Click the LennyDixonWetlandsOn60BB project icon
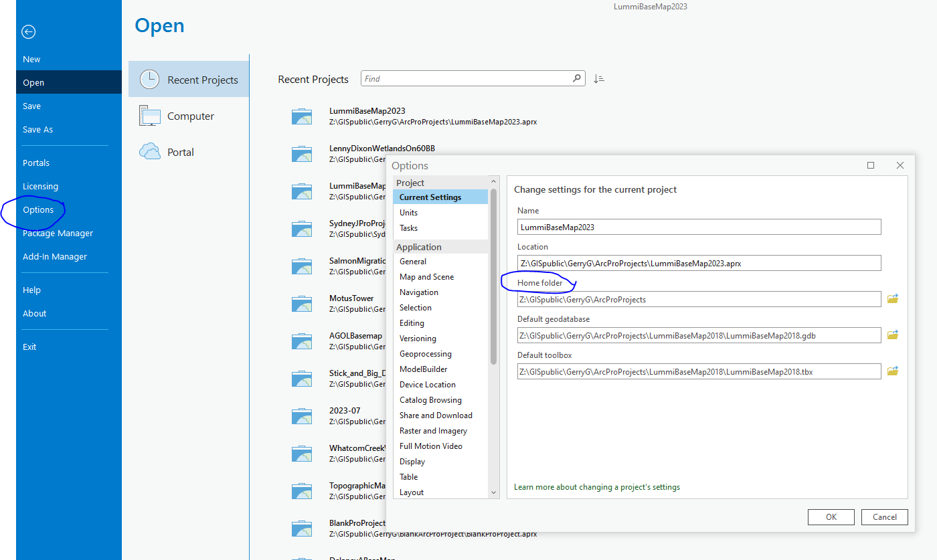 point(302,154)
